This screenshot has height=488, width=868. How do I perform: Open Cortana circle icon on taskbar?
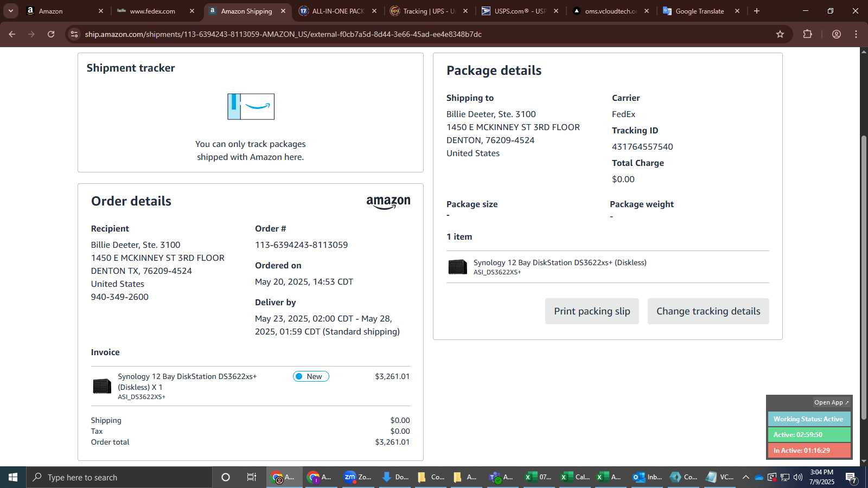[226, 477]
